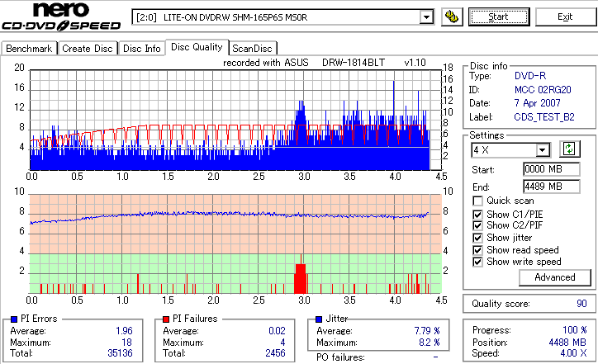
Task: Click the blue Jitter legend square
Action: coord(319,319)
